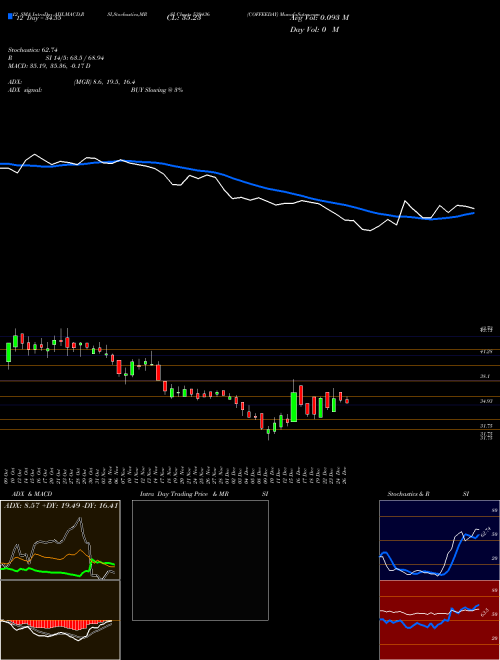Click the 'Day Vol: 0 M' text
The height and width of the screenshot is (660, 500).
click(x=314, y=29)
